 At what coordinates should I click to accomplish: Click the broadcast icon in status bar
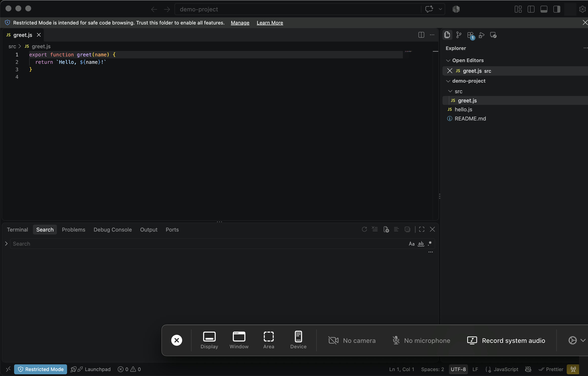pos(573,369)
